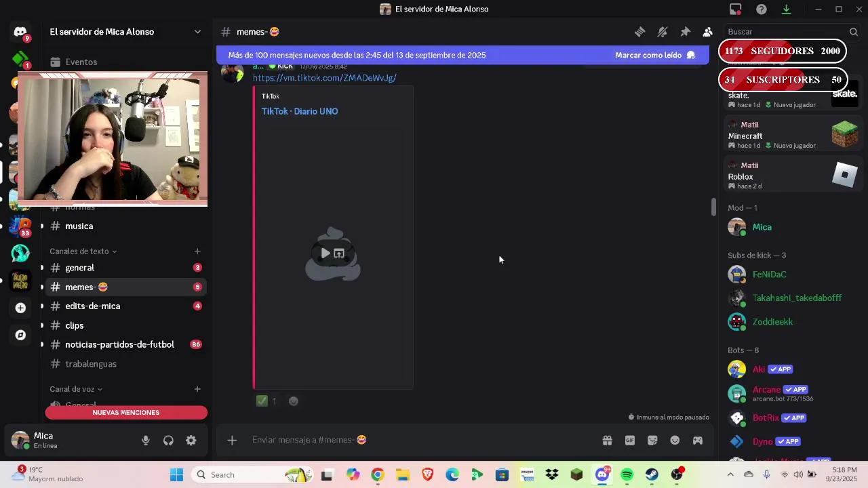This screenshot has height=488, width=868.
Task: Open the clips channel
Action: (125, 325)
